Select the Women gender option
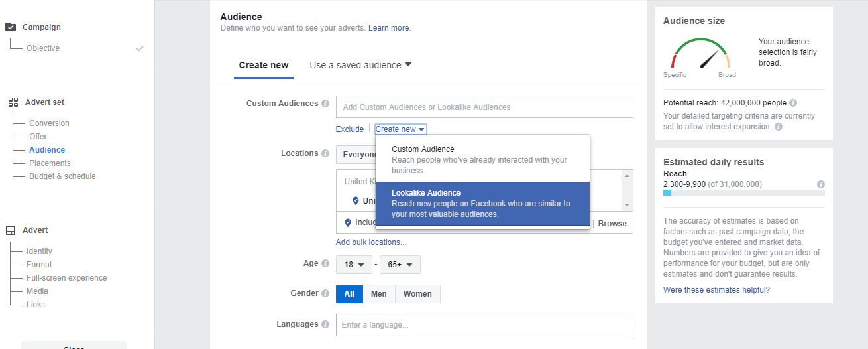Image resolution: width=868 pixels, height=349 pixels. coord(417,294)
